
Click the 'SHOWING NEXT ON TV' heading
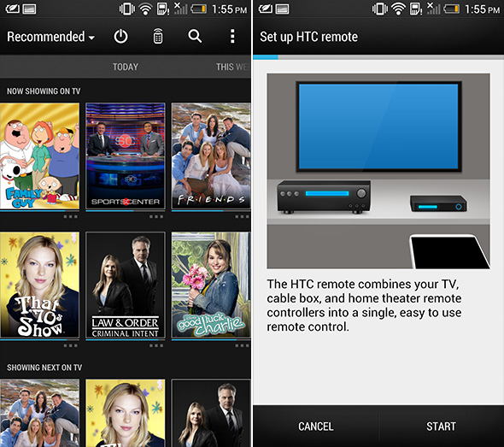44,368
